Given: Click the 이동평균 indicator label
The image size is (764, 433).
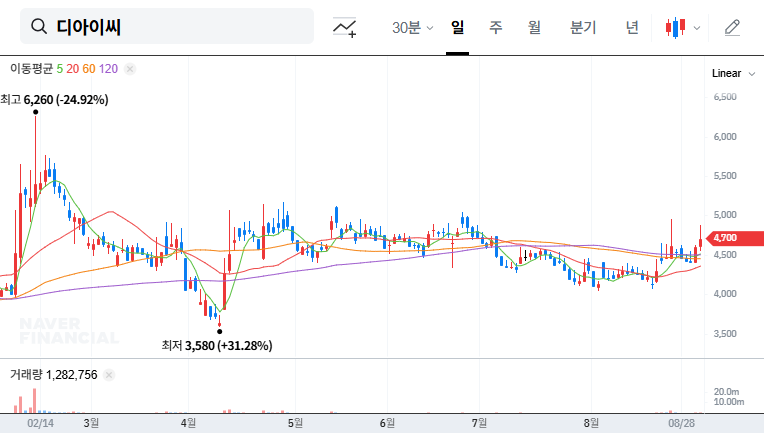Looking at the screenshot, I should [x=31, y=69].
